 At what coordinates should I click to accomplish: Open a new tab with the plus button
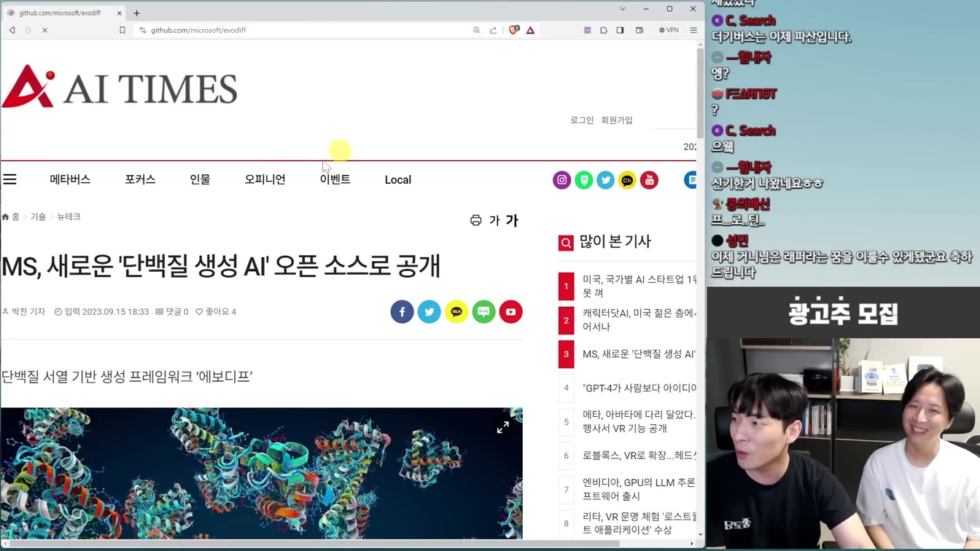[x=136, y=13]
